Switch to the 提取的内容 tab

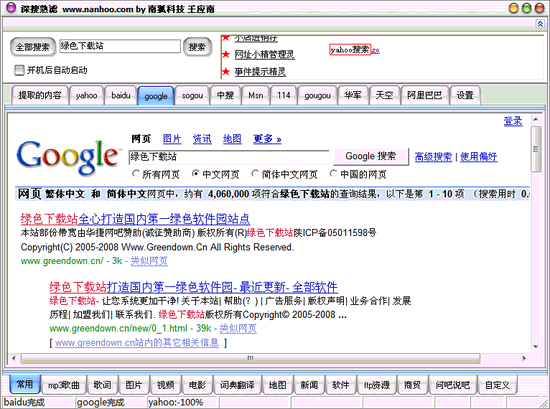click(x=40, y=95)
